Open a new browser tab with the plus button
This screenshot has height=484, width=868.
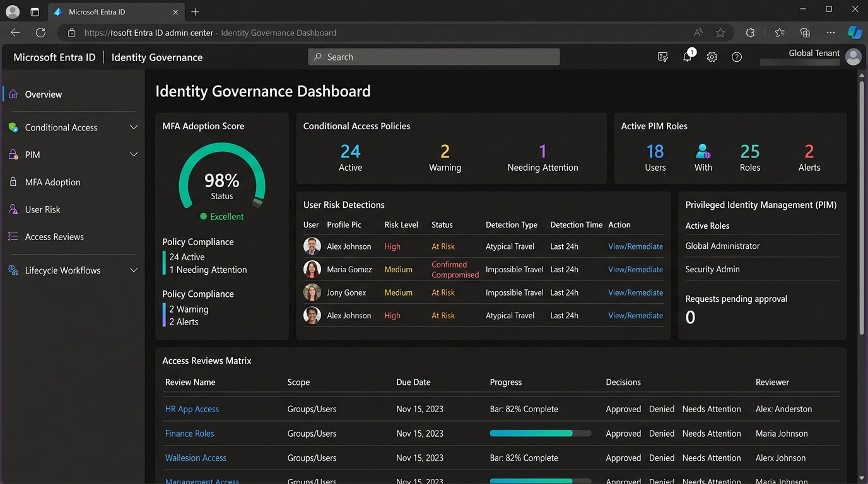tap(195, 12)
